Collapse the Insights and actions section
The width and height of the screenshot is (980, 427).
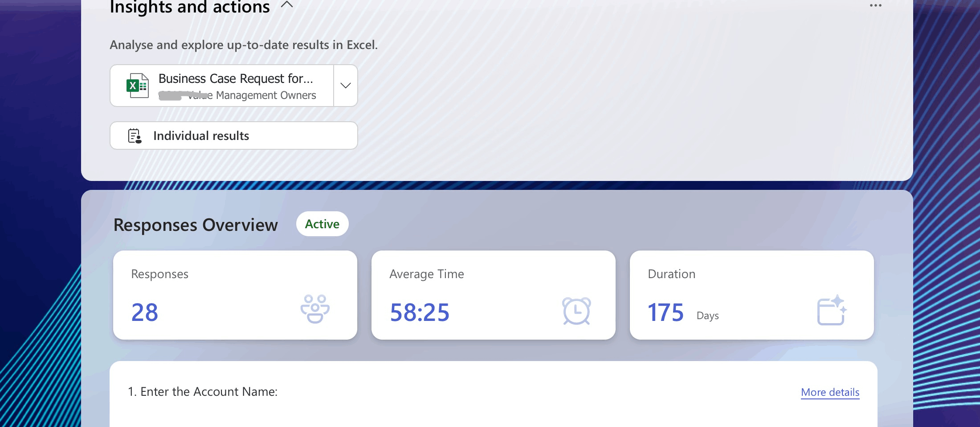point(287,5)
